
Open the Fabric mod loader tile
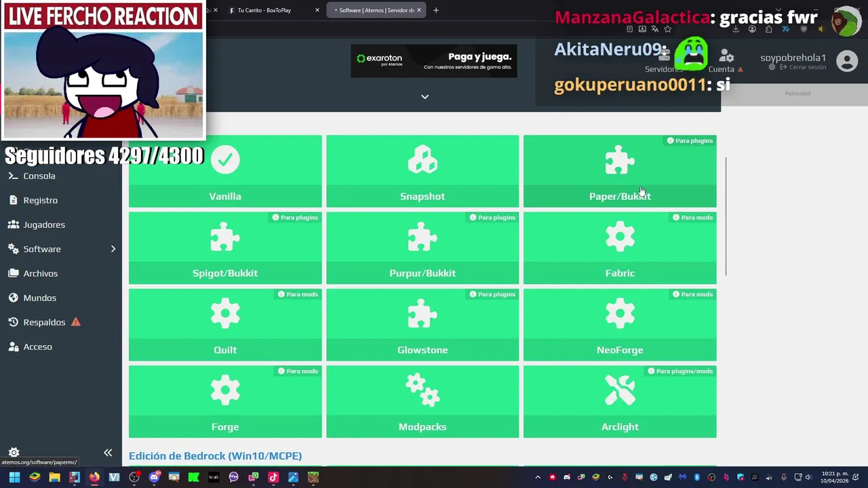[x=620, y=248]
